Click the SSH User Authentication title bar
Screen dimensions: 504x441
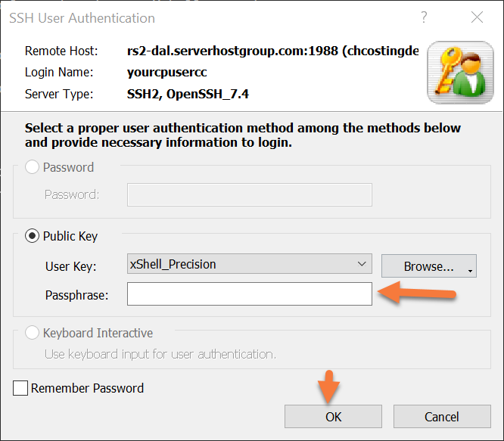coord(189,17)
